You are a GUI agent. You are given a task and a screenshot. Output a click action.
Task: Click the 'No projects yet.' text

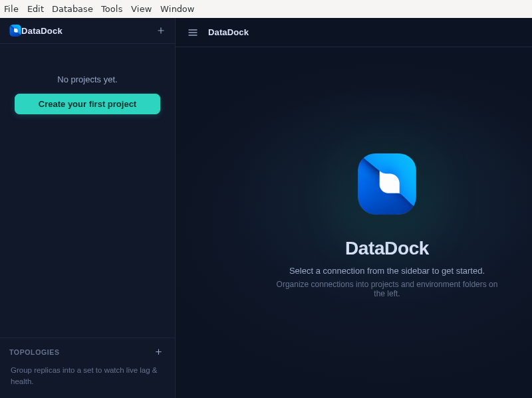pos(87,79)
